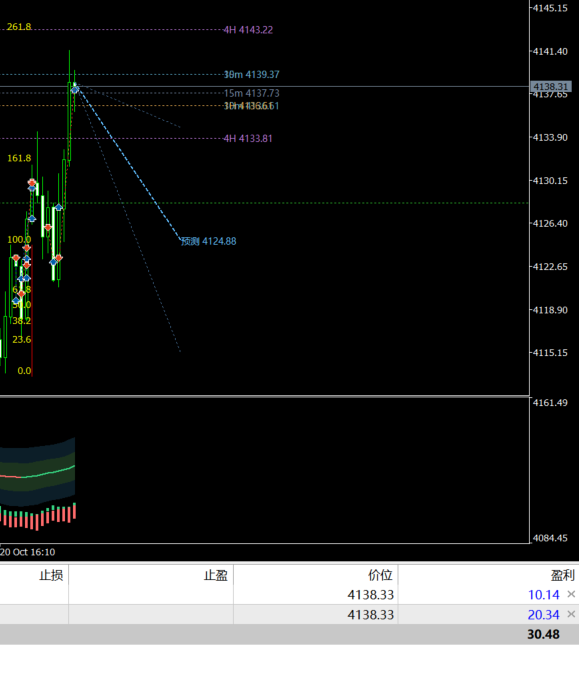Click the 0.0 Fibonacci level label

point(24,371)
